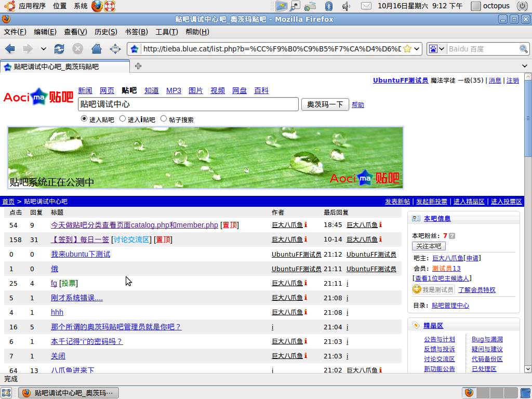
Task: Open a new tab with plus icon
Action: coord(138,66)
